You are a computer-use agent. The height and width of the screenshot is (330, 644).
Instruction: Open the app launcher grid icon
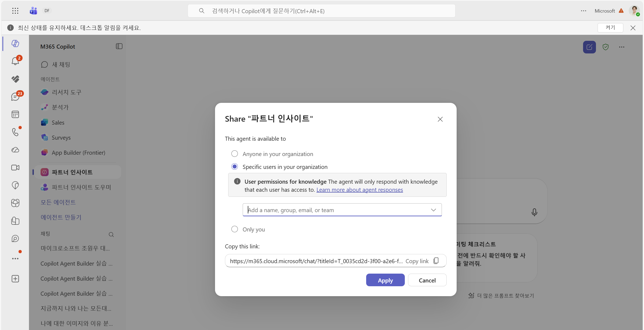pyautogui.click(x=15, y=11)
